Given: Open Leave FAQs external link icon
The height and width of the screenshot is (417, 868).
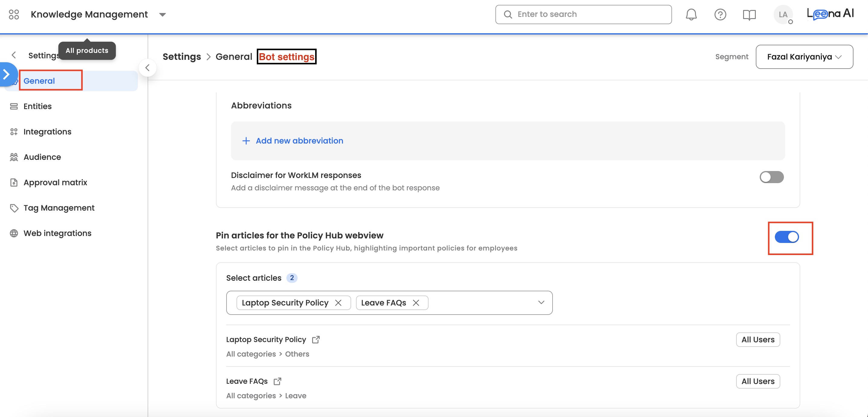Looking at the screenshot, I should pyautogui.click(x=277, y=381).
